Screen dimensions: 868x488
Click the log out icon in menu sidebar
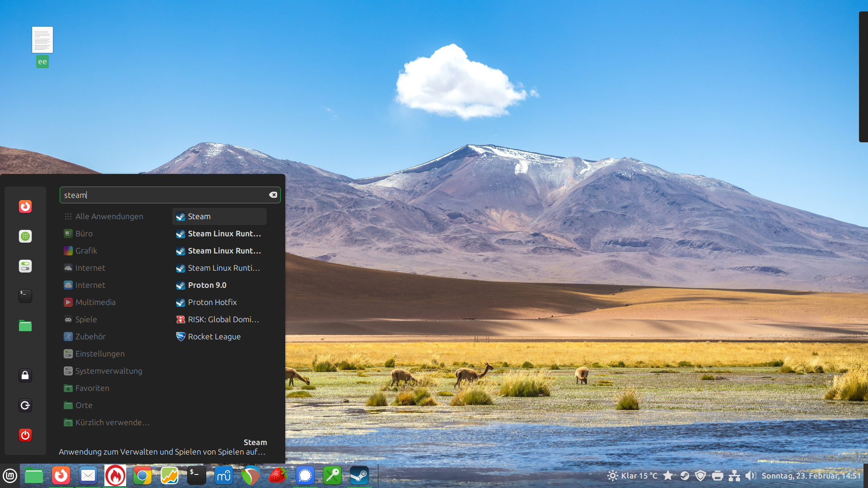(25, 405)
